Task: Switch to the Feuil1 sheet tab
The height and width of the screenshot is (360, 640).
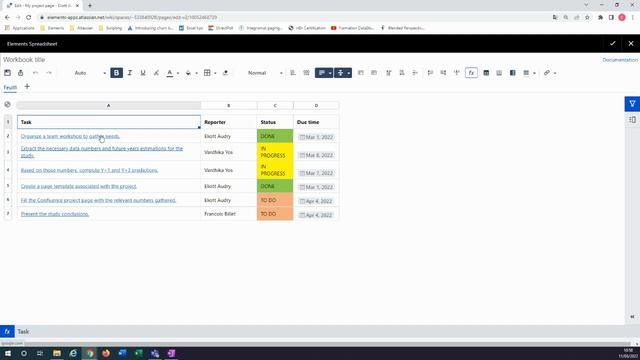Action: 10,87
